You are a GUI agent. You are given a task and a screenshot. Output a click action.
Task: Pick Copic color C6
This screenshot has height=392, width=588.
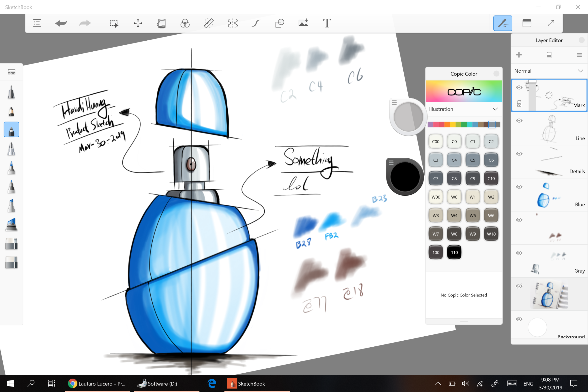point(491,160)
